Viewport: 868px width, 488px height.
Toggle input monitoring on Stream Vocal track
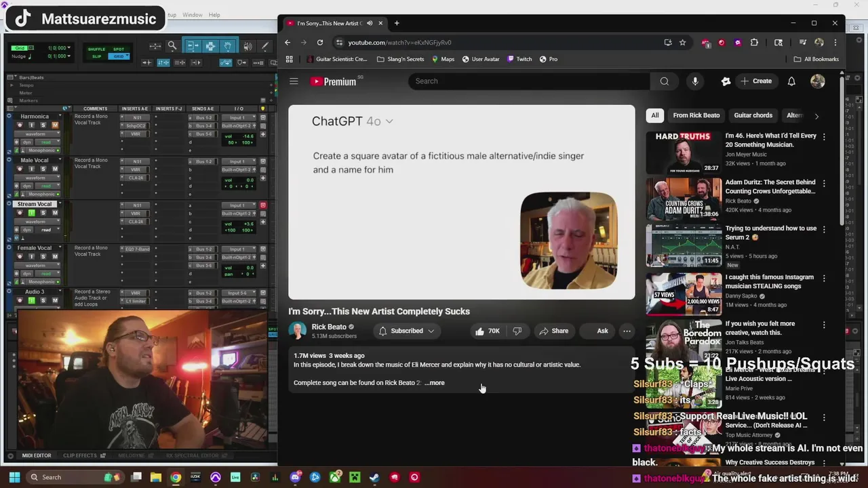(31, 213)
